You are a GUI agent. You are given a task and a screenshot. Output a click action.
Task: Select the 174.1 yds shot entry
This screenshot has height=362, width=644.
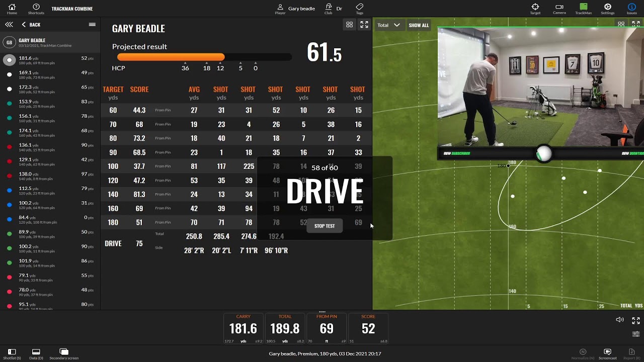(x=50, y=133)
